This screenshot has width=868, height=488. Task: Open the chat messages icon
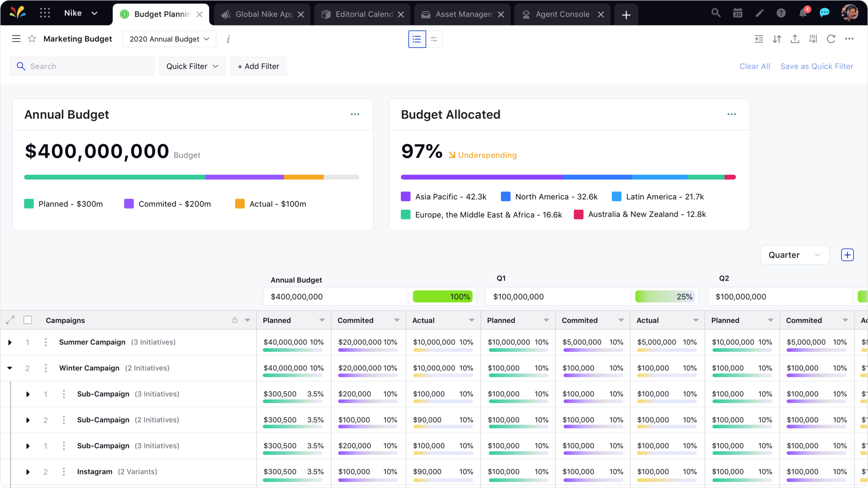coord(824,13)
